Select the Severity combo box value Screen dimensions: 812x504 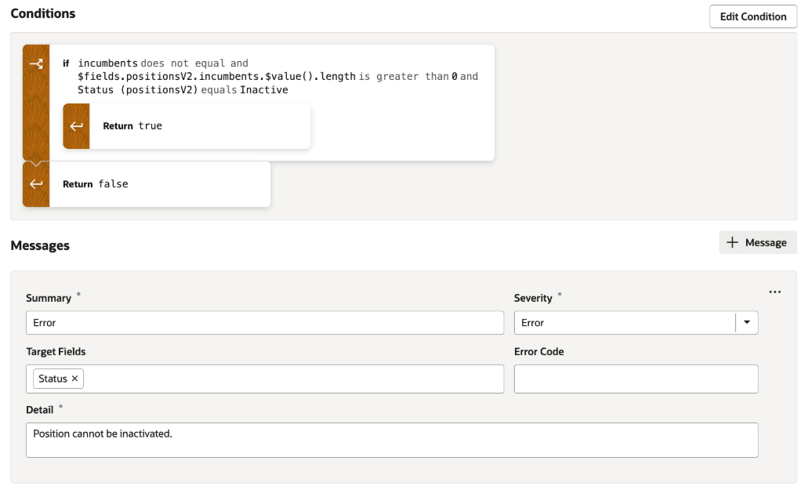(x=624, y=323)
